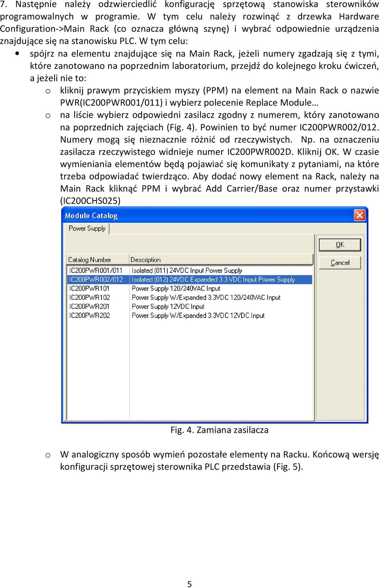379x588 pixels.
Task: Select catalog row IC200PWR101
Action: tap(189, 289)
